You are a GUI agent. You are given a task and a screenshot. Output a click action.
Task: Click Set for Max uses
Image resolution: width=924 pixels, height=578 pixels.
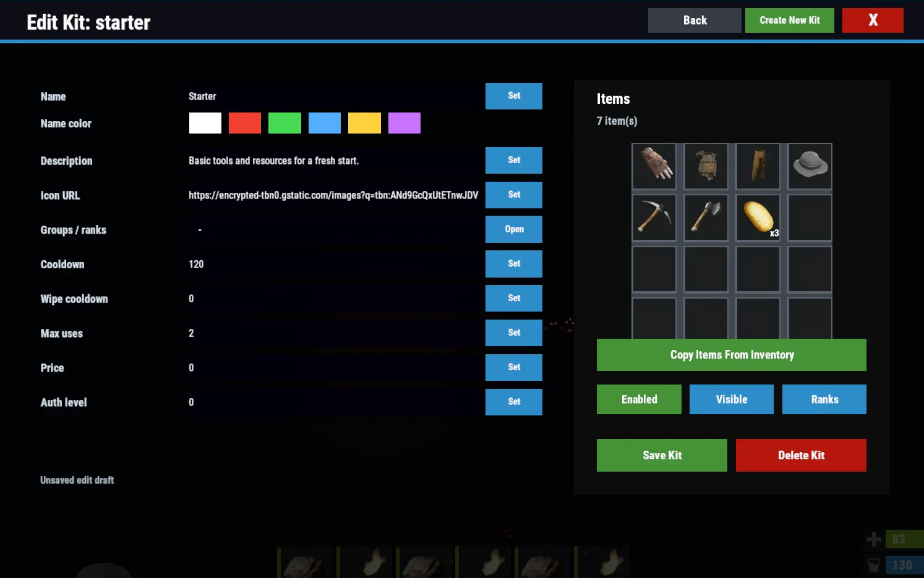(514, 333)
